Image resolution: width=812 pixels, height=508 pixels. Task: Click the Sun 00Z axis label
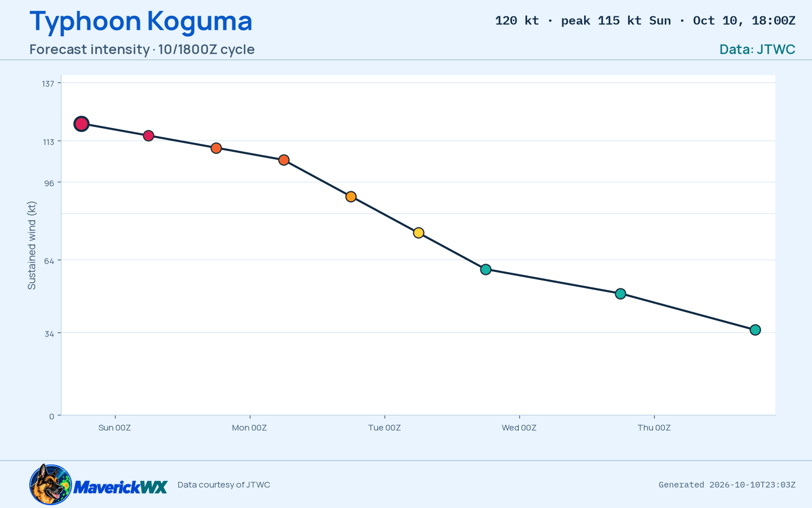[x=114, y=428]
